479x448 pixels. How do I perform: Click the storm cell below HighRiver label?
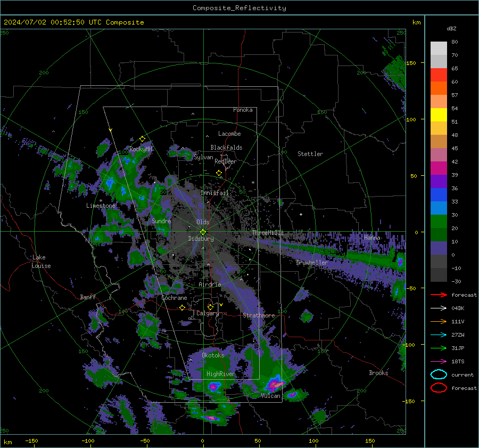coord(213,387)
